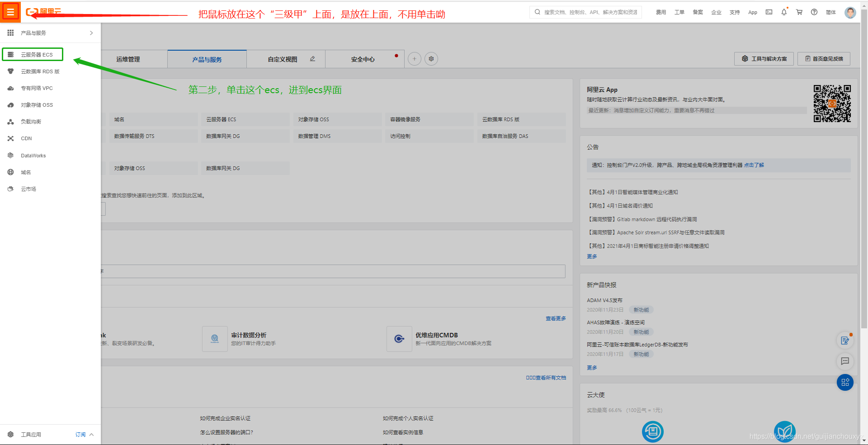The height and width of the screenshot is (445, 868).
Task: Click the 订阅 link in sidebar footer
Action: click(80, 435)
